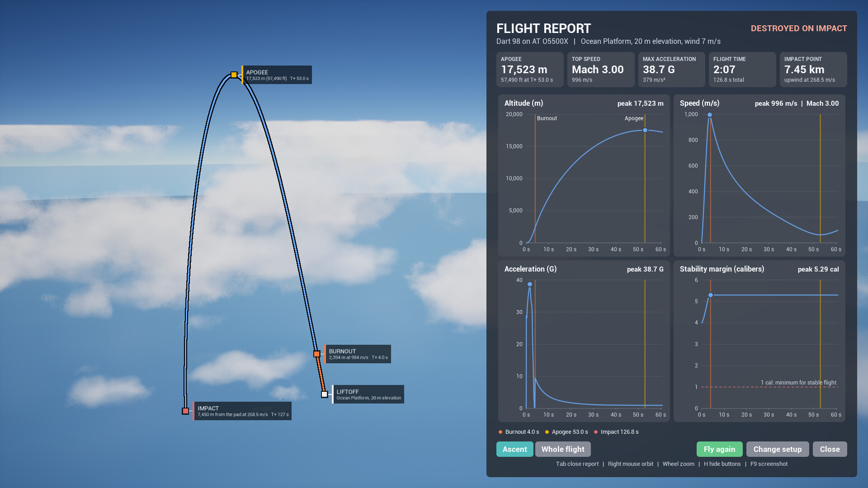
Task: Select the Ascent view tab
Action: click(x=514, y=449)
